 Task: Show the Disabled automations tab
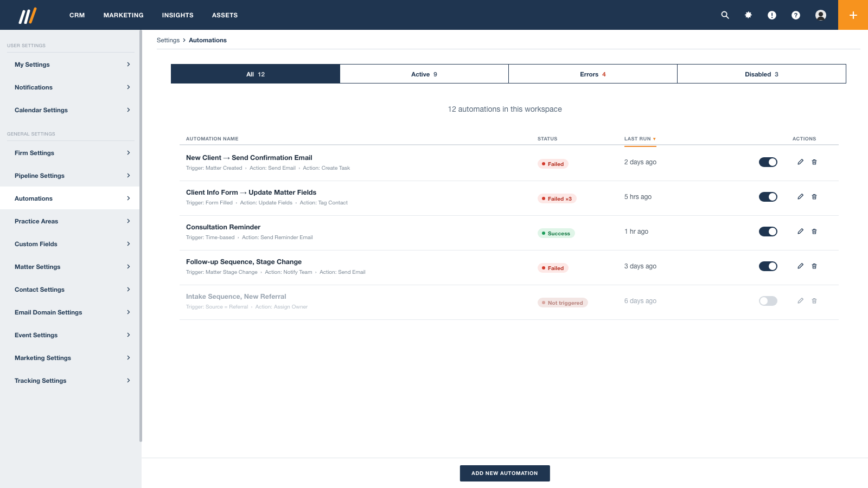[x=762, y=74]
